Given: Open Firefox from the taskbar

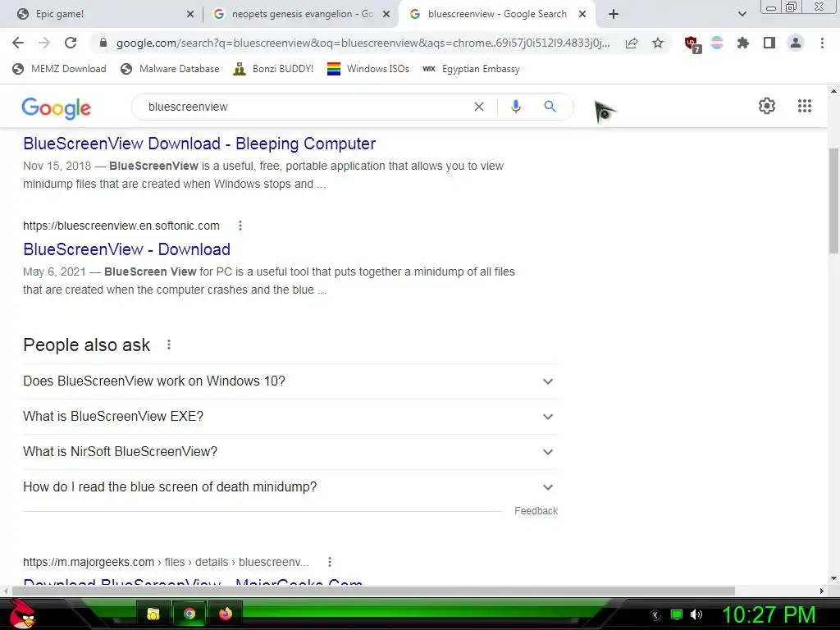Looking at the screenshot, I should pos(225,614).
